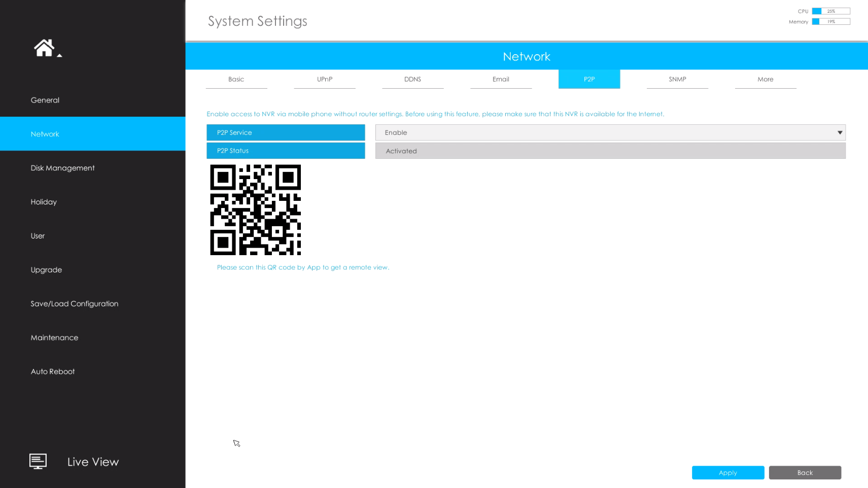The height and width of the screenshot is (488, 868).
Task: Open the Live View monitor icon
Action: click(x=38, y=461)
